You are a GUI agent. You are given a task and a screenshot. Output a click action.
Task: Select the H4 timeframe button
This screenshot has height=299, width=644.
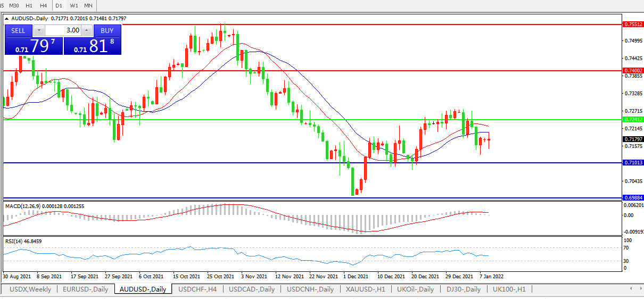[44, 5]
